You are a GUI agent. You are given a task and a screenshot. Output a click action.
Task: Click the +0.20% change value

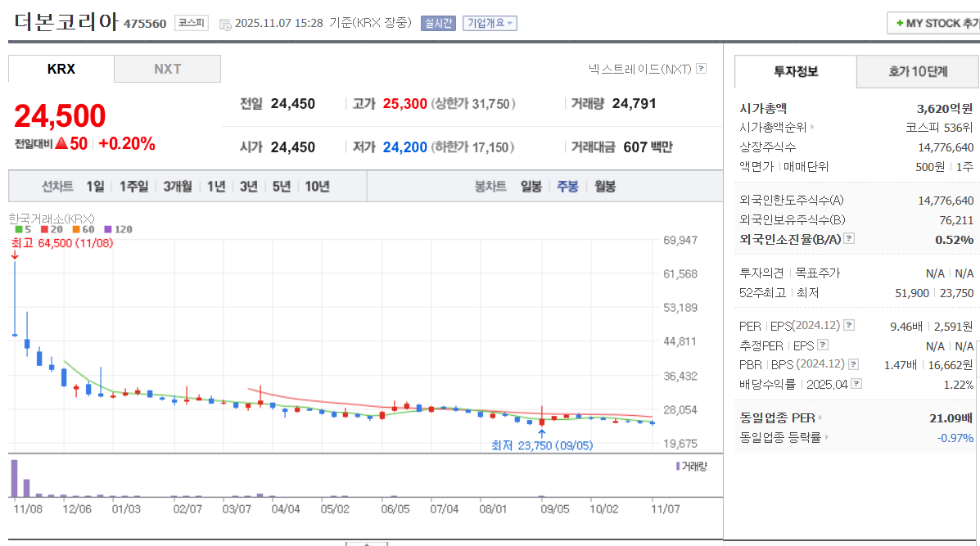(127, 144)
